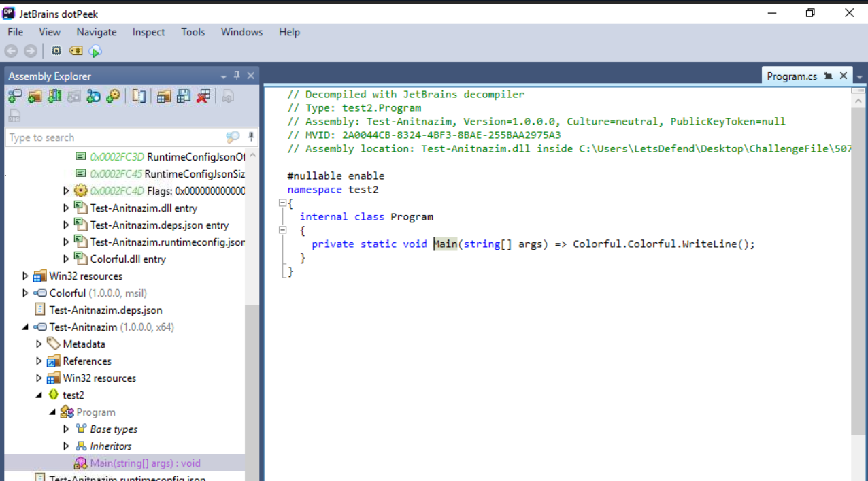Click the Explore Folder icon with green plus

click(35, 97)
